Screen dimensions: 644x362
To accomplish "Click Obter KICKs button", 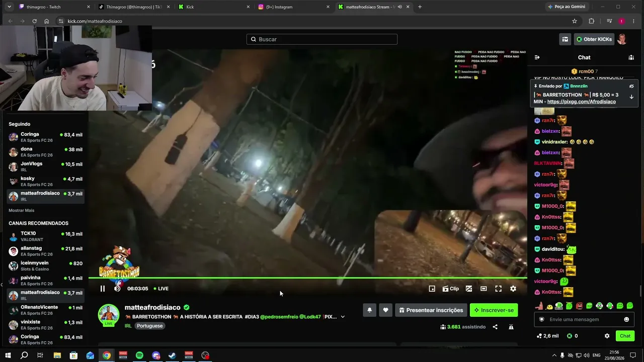I will 594,39.
